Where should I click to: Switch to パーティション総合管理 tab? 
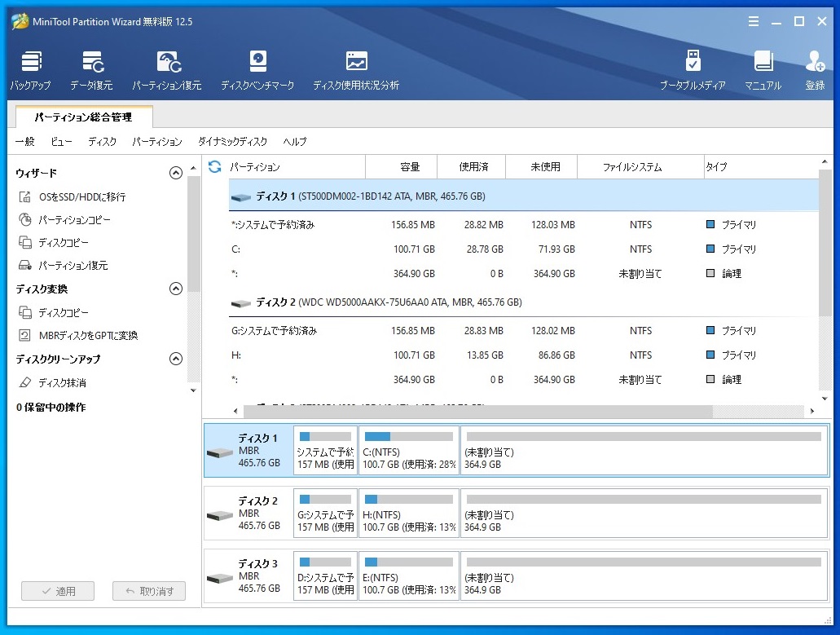coord(84,117)
